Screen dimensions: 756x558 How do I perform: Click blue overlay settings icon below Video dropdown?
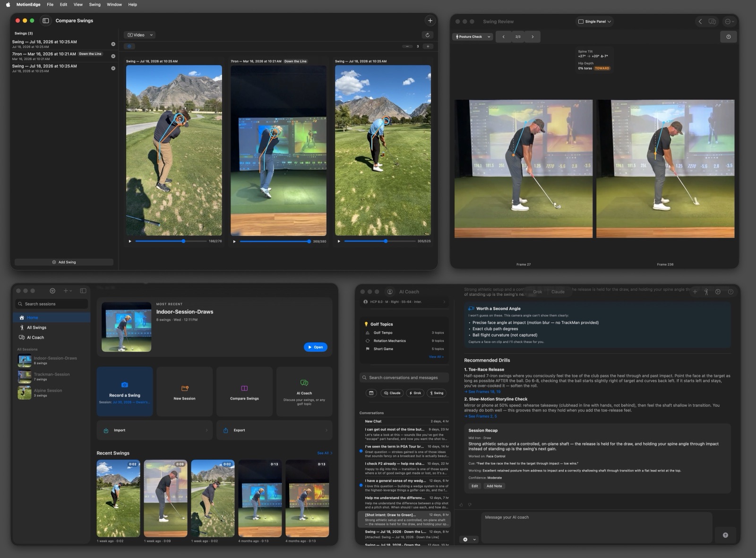[x=129, y=46]
